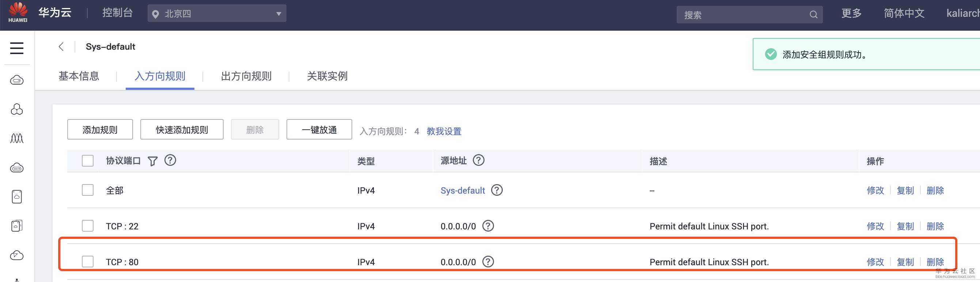Open the 教我设置 link
980x282 pixels.
click(x=444, y=131)
